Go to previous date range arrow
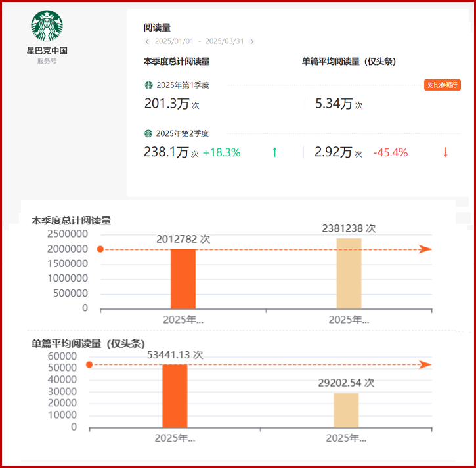 tap(147, 41)
